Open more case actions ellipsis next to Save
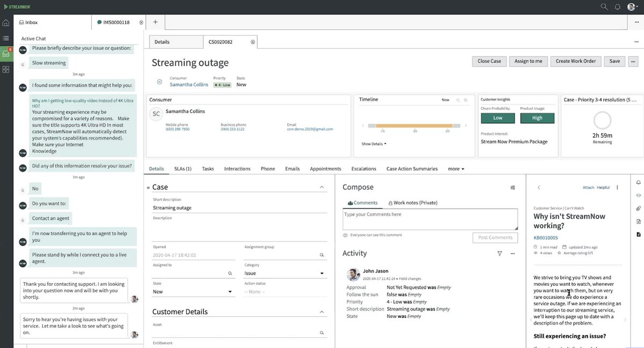Viewport: 644px width, 348px height. coord(633,61)
